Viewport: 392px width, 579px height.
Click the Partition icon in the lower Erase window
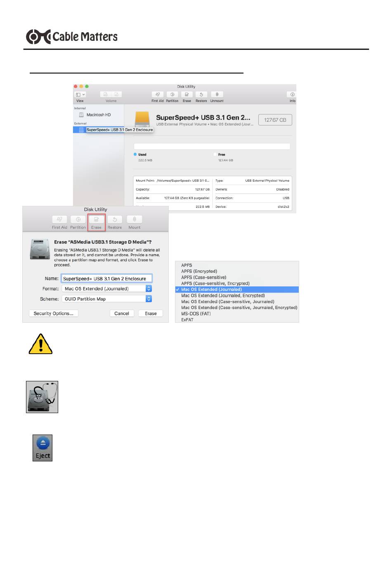(78, 220)
